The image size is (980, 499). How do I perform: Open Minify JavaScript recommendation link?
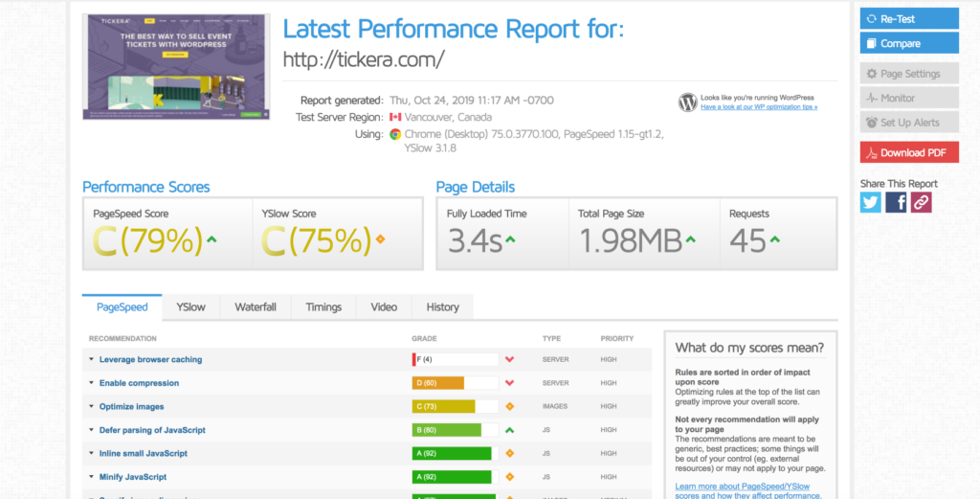(x=133, y=477)
